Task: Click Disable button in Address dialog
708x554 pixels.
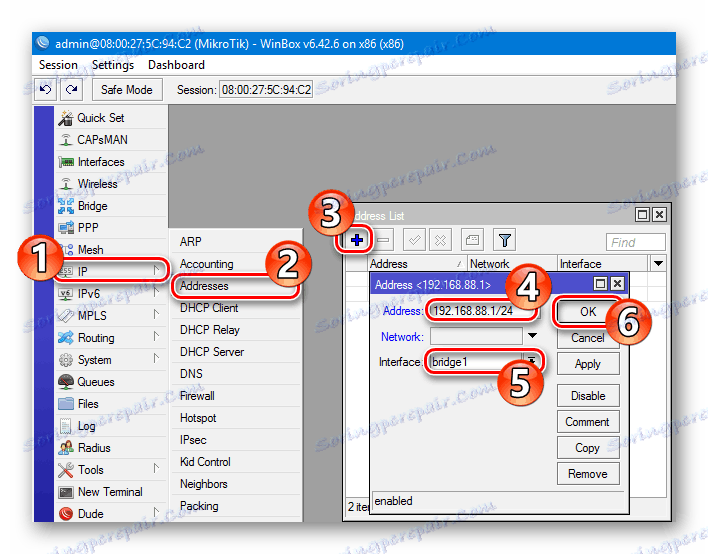Action: [x=588, y=396]
